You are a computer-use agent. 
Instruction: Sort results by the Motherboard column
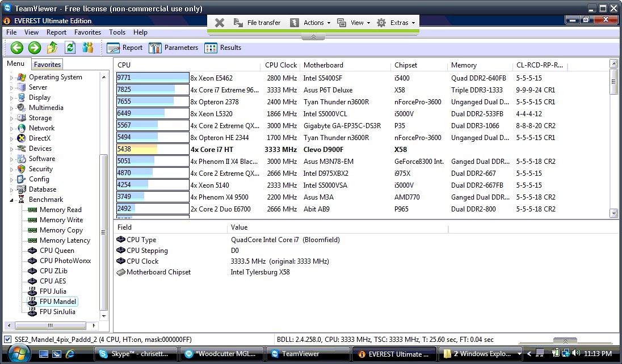pyautogui.click(x=345, y=65)
